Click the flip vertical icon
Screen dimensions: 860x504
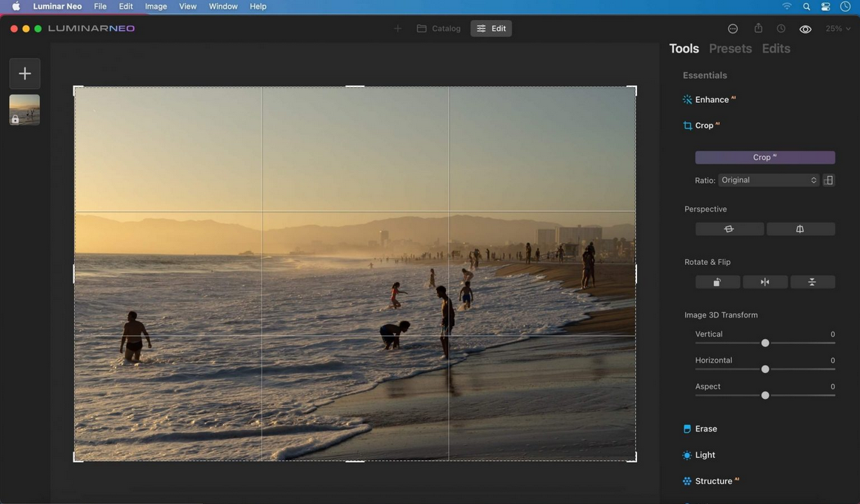pos(813,282)
